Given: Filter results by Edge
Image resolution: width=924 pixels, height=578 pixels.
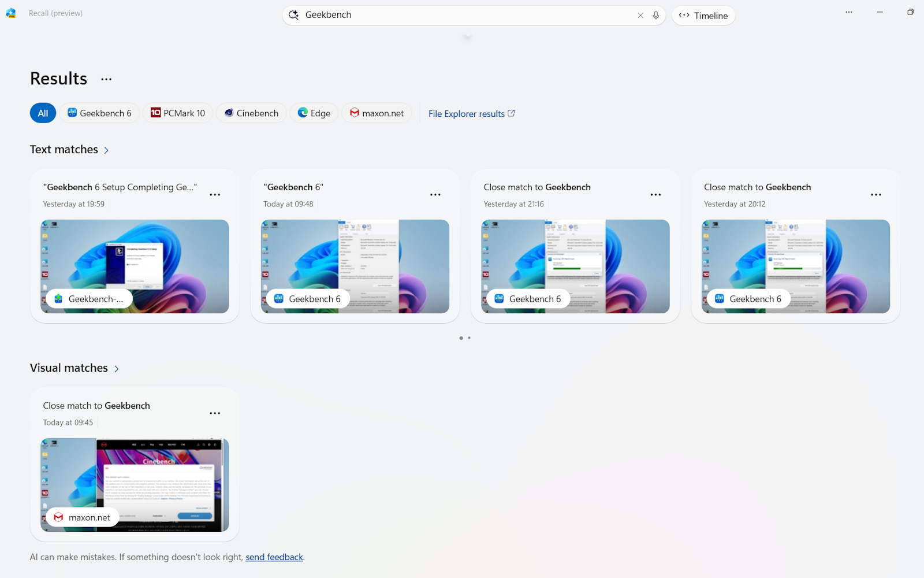Looking at the screenshot, I should 314,113.
